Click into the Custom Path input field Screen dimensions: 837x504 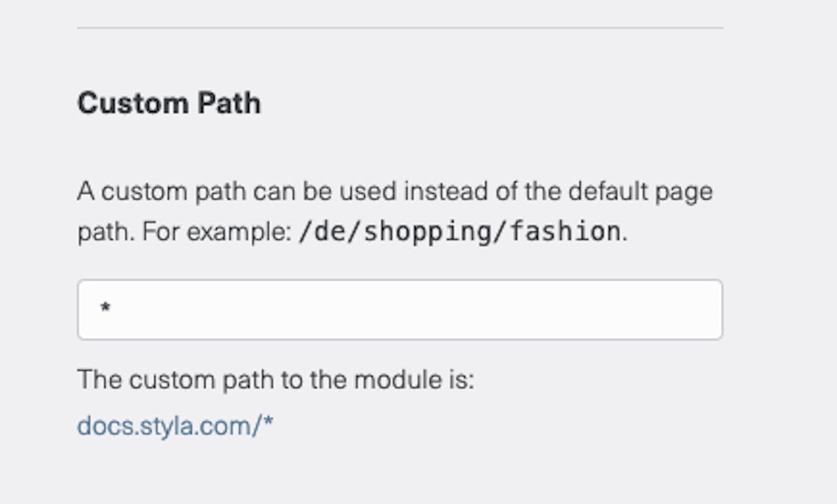coord(400,309)
